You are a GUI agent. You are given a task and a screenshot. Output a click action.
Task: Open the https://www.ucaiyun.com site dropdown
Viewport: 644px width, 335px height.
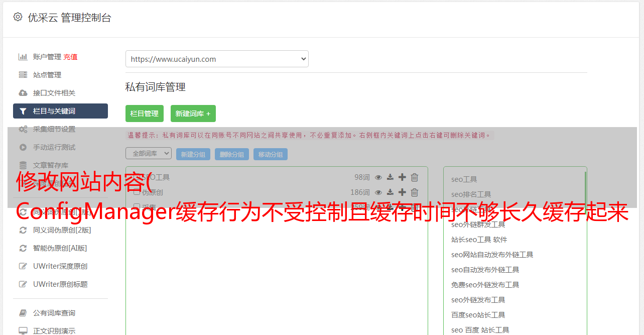click(217, 59)
